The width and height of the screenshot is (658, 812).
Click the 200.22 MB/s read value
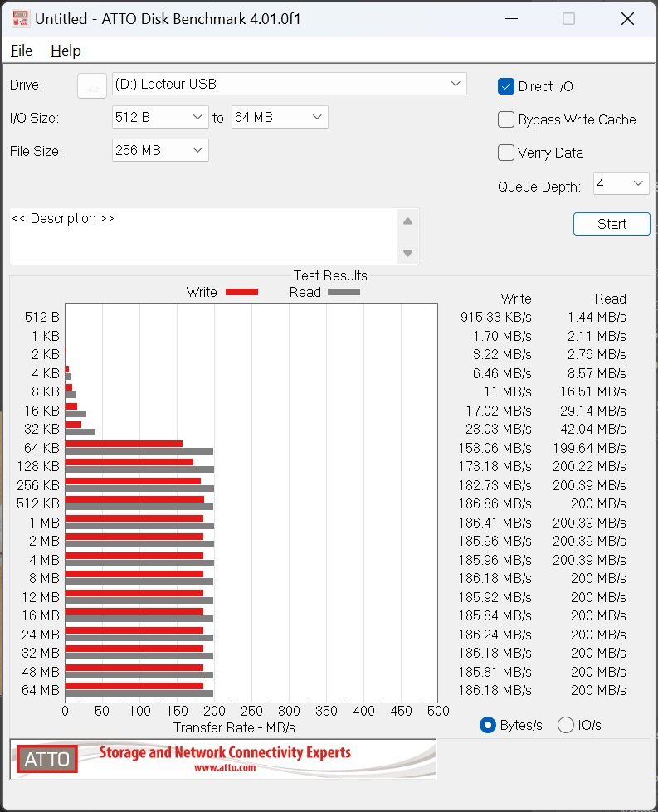[590, 467]
